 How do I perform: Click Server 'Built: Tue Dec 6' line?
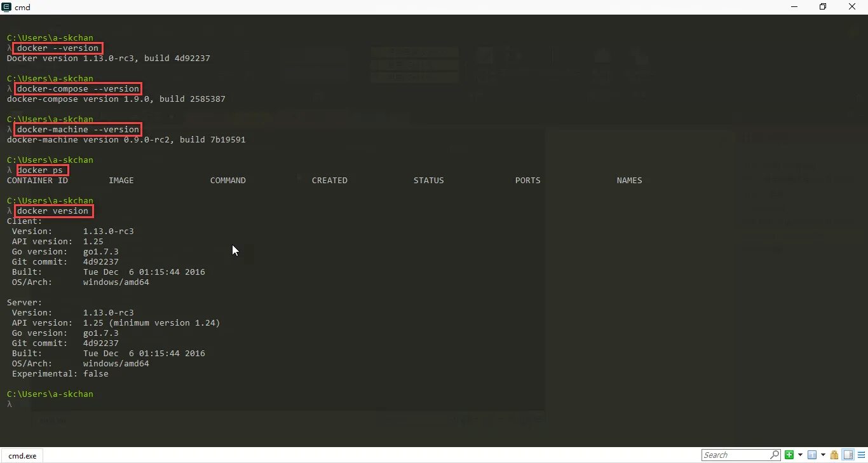109,354
